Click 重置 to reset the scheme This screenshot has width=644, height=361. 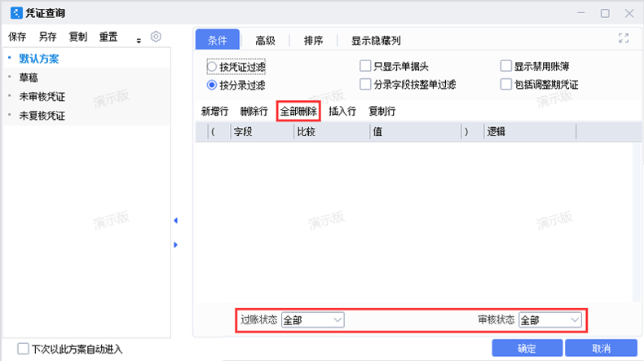108,37
